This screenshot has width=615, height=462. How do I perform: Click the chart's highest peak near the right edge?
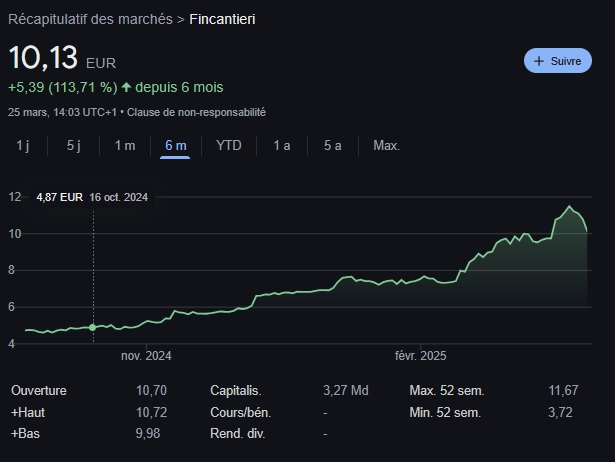point(570,207)
